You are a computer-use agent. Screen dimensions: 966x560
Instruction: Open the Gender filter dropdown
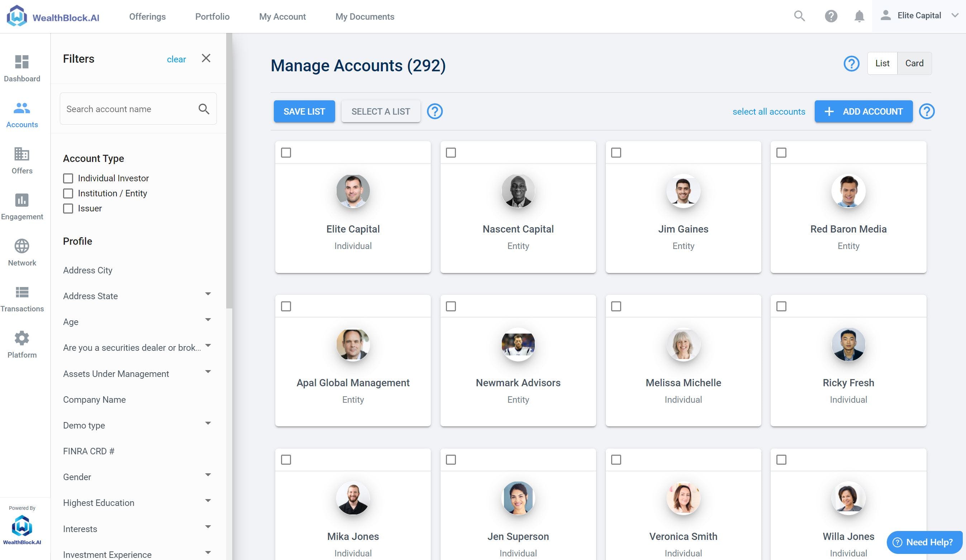click(208, 475)
